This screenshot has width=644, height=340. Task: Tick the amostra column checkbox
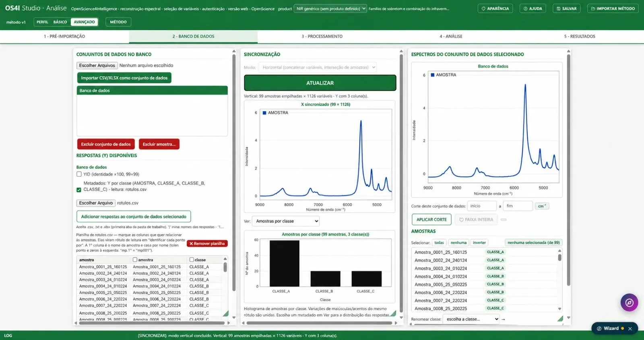tap(135, 260)
